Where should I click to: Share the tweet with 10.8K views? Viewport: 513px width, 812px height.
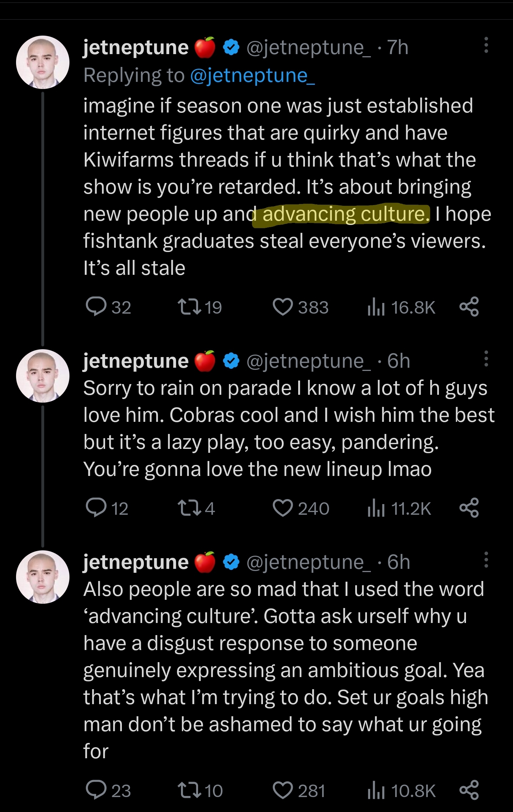pos(469,790)
